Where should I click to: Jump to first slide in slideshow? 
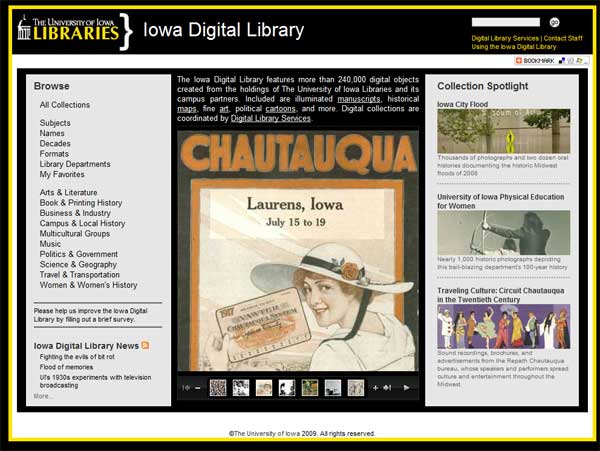click(186, 387)
